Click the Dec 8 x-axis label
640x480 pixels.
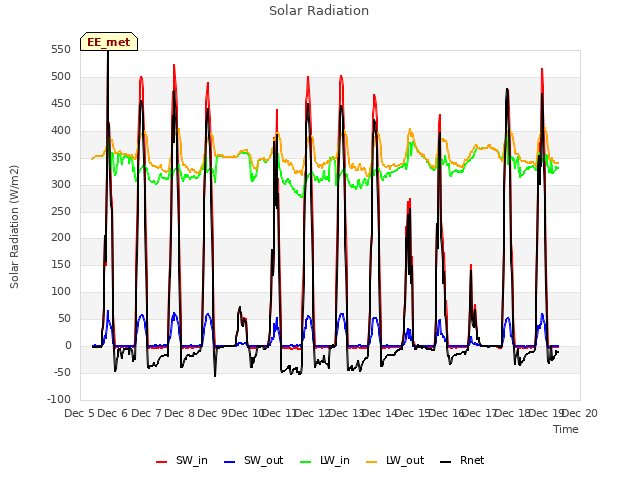click(x=180, y=413)
